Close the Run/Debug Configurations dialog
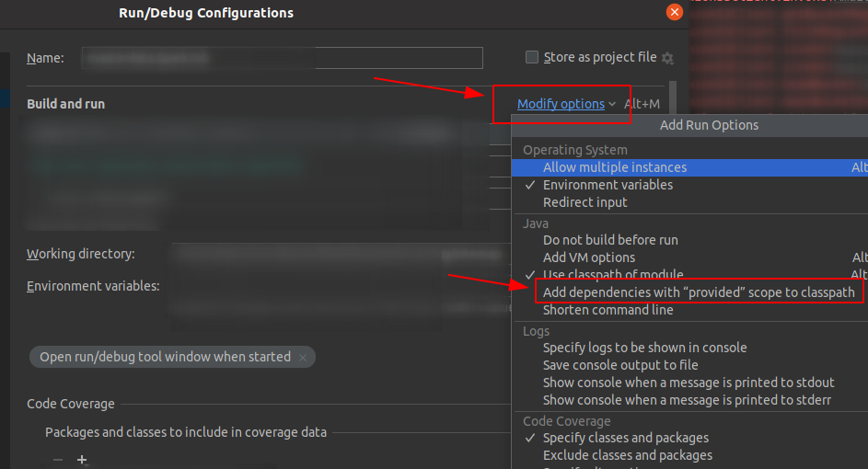The width and height of the screenshot is (868, 469). click(674, 12)
